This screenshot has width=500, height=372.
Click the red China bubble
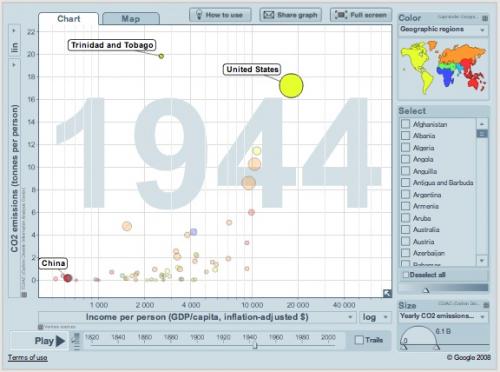pyautogui.click(x=68, y=278)
